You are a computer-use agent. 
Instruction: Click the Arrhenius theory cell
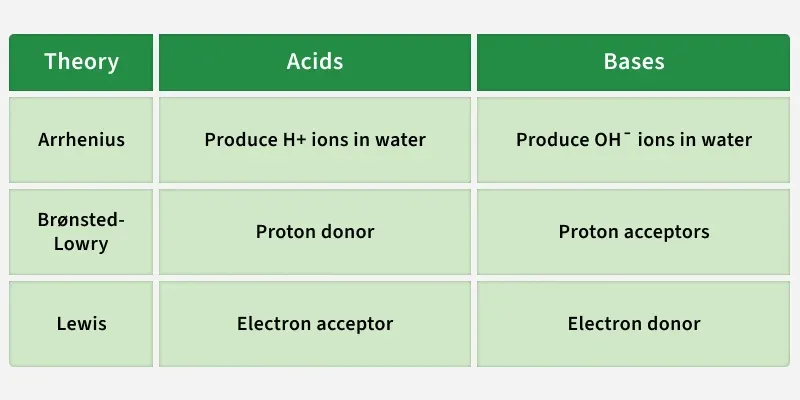(81, 140)
